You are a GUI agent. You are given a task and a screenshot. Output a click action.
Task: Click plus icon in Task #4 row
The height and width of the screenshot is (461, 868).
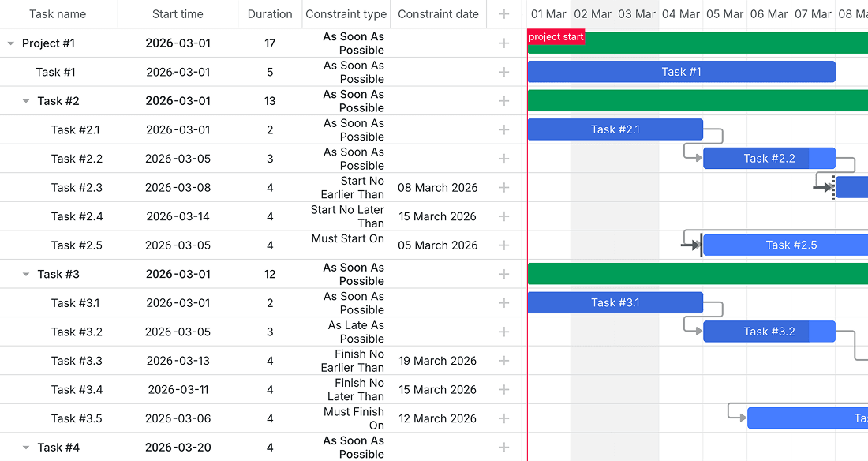click(503, 447)
